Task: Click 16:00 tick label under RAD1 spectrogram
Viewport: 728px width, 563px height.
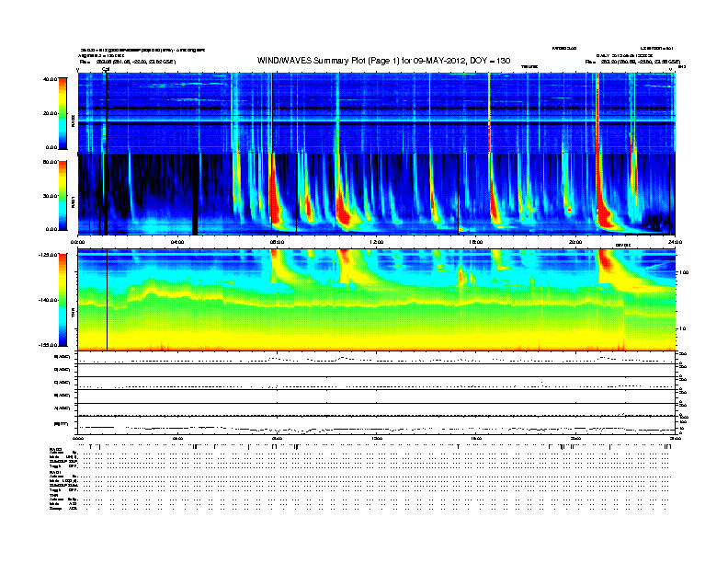Action: pyautogui.click(x=476, y=242)
